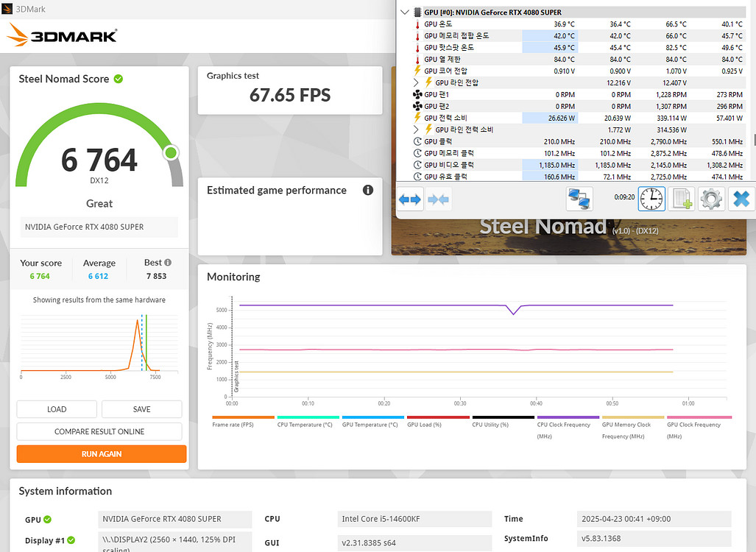Viewport: 756px width, 552px height.
Task: Click the HWiNFO elapsed timer 0:09:20
Action: click(x=624, y=197)
